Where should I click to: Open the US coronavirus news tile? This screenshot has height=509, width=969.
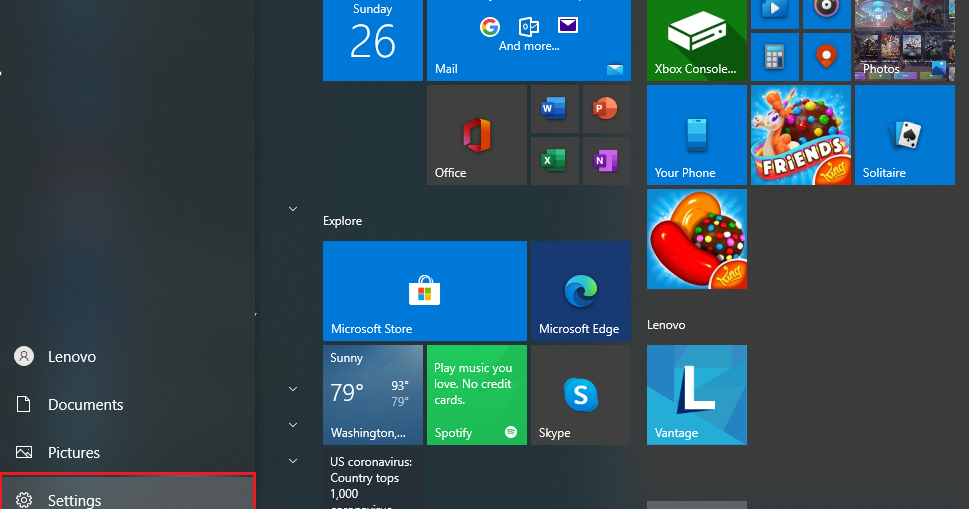[373, 479]
